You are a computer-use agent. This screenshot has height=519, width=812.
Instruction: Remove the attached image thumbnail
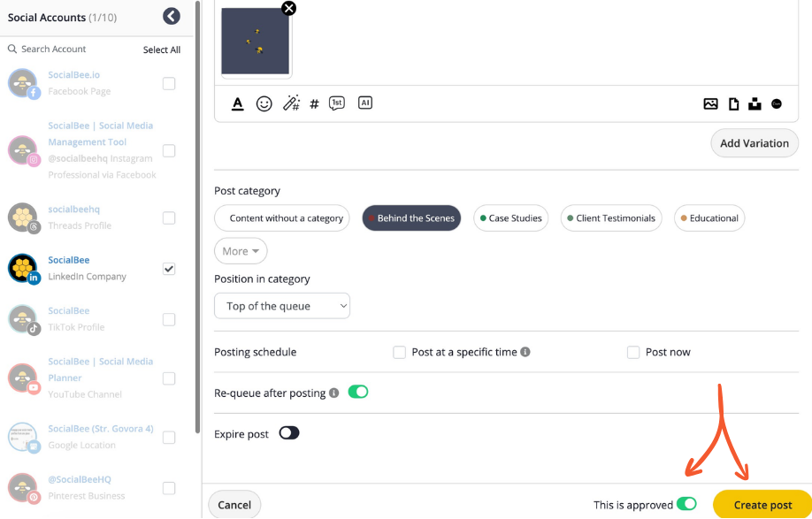coord(288,9)
